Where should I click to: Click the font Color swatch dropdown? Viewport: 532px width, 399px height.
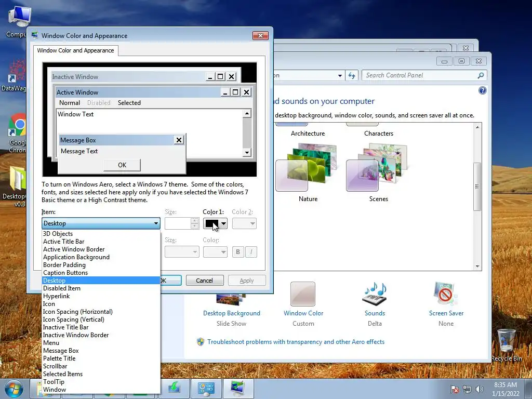click(215, 252)
